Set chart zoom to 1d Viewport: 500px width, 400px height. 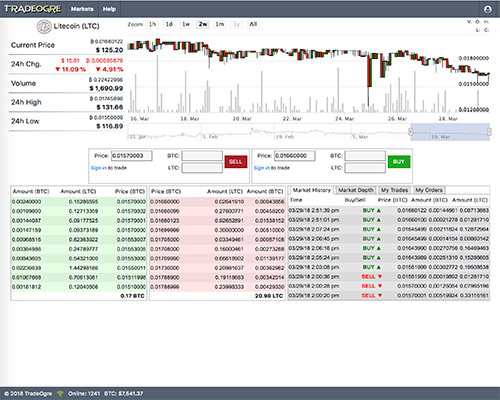click(x=169, y=24)
